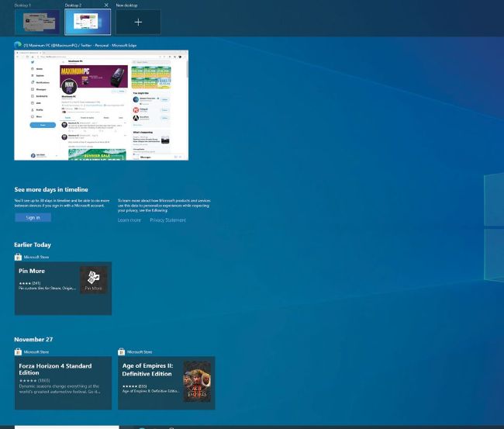The height and width of the screenshot is (429, 504).
Task: Open the Forza Horizon 4 Standard Edition card
Action: click(63, 382)
